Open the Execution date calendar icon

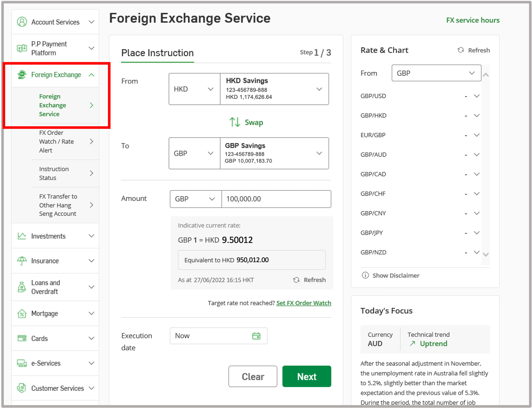click(256, 336)
